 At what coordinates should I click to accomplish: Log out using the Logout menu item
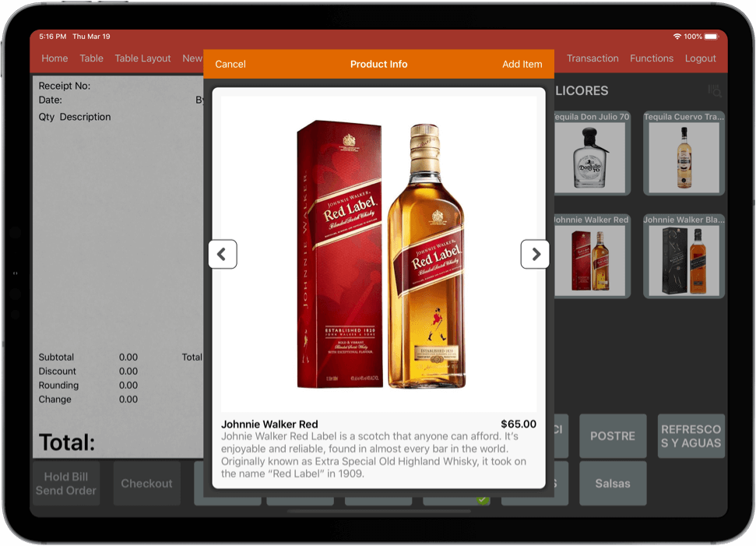pos(700,58)
